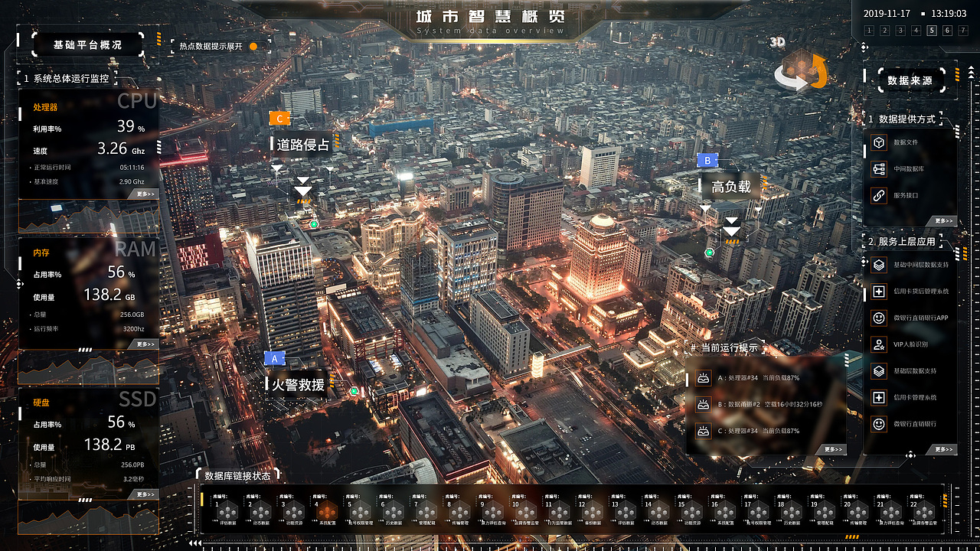The image size is (980, 551).
Task: Select active page 5 in pager
Action: (x=931, y=31)
